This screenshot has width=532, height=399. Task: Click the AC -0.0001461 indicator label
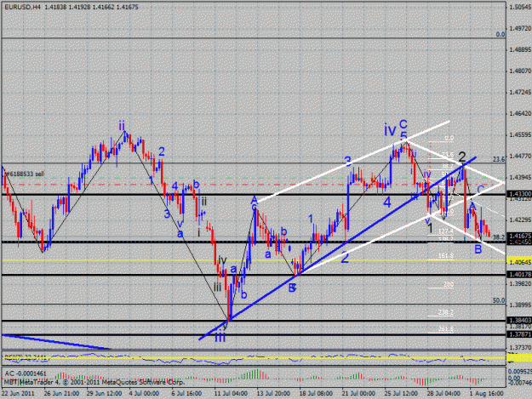point(26,373)
